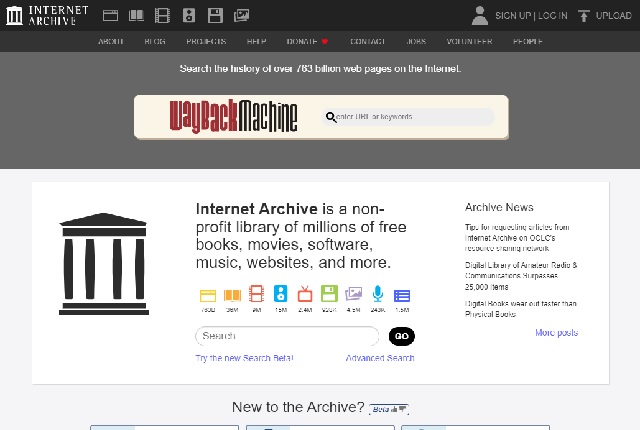Image resolution: width=640 pixels, height=430 pixels.
Task: Select the red Video film collection icon
Action: (x=256, y=293)
